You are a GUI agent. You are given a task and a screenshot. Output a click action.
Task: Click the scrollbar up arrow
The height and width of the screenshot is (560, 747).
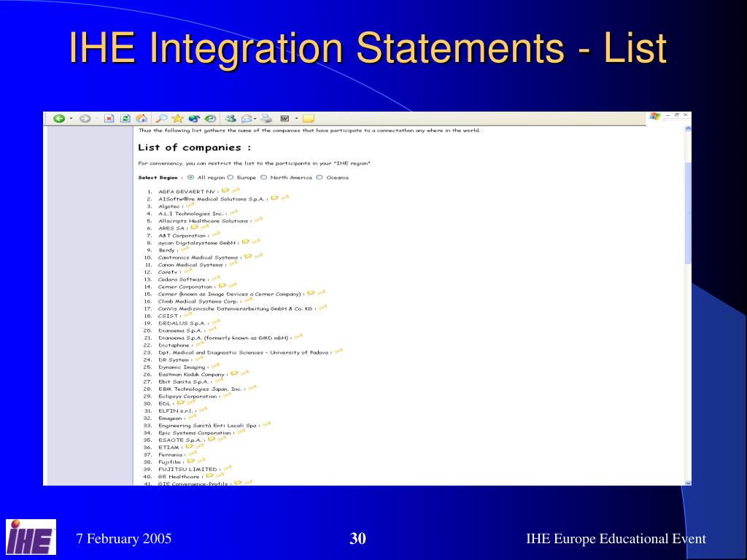[x=687, y=128]
